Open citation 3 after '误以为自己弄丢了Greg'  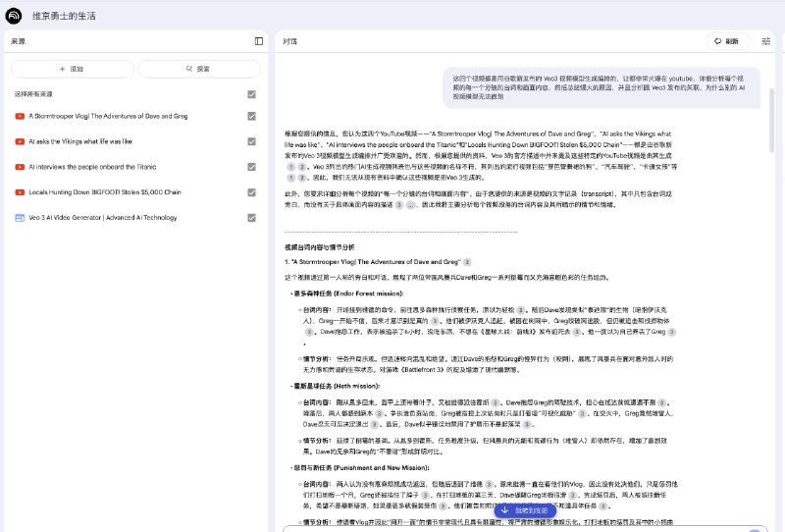pos(672,332)
